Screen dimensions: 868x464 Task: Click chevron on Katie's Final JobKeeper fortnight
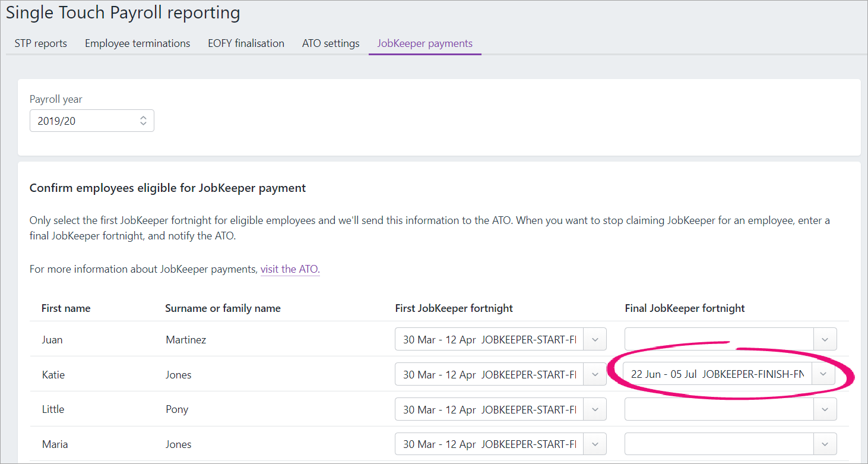pyautogui.click(x=822, y=374)
